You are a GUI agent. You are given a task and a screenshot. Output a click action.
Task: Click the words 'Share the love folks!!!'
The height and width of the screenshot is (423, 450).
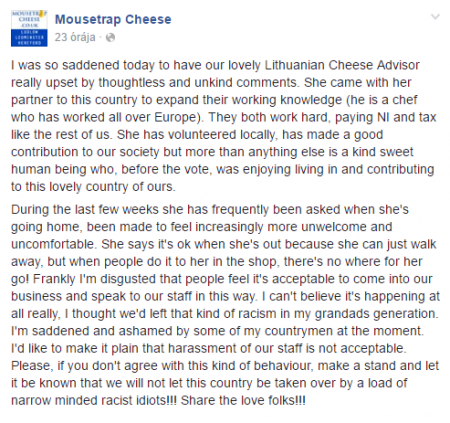tap(243, 400)
